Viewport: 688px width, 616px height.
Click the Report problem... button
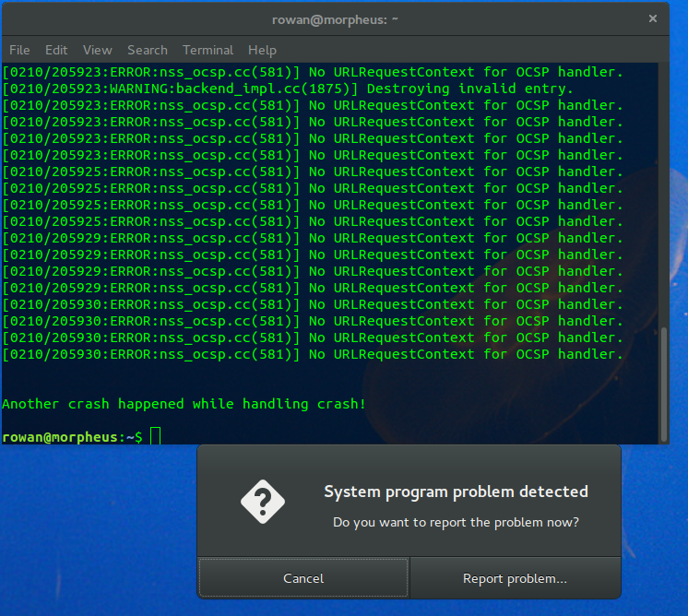click(x=516, y=578)
